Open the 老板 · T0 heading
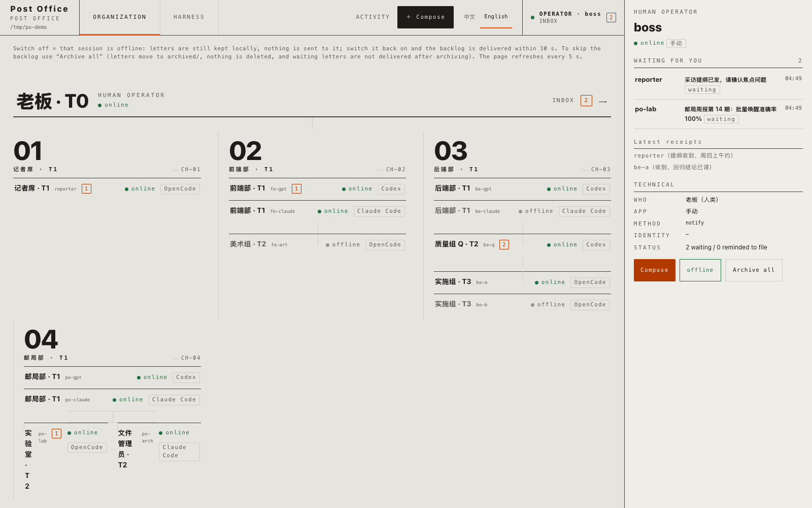The image size is (812, 508). point(52,102)
